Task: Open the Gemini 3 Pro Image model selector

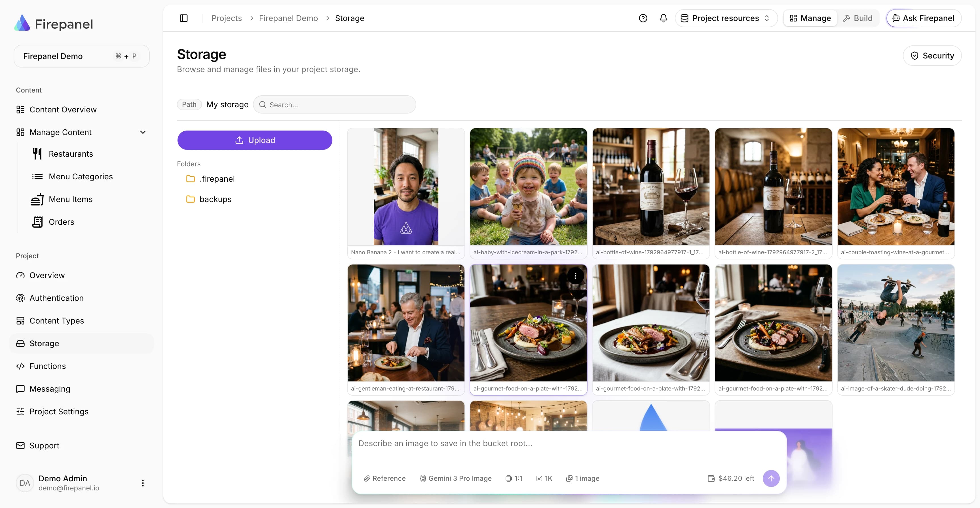Action: point(456,478)
